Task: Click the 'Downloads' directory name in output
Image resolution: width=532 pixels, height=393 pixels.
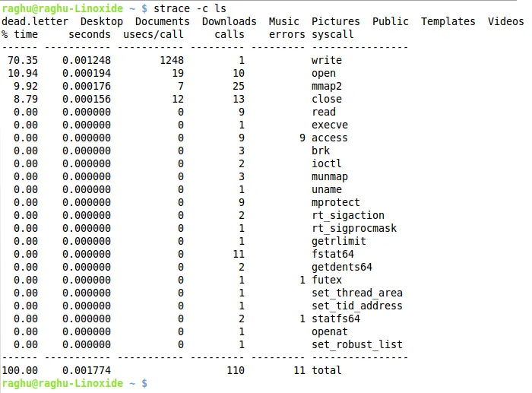Action: [229, 21]
